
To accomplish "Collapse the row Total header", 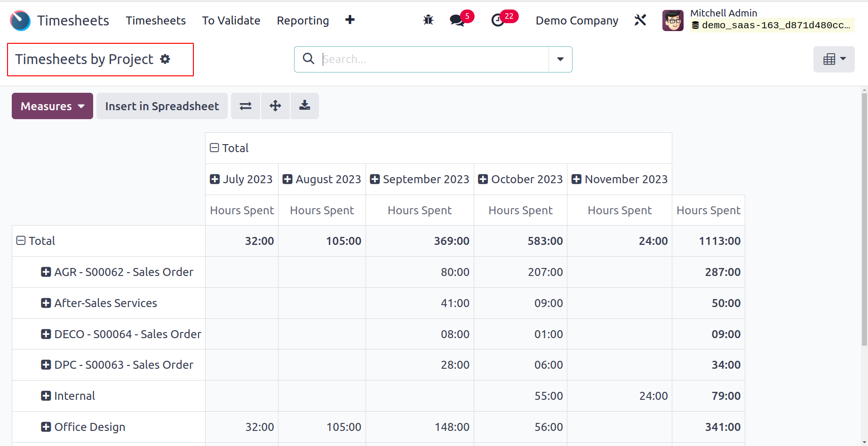I will pos(21,241).
